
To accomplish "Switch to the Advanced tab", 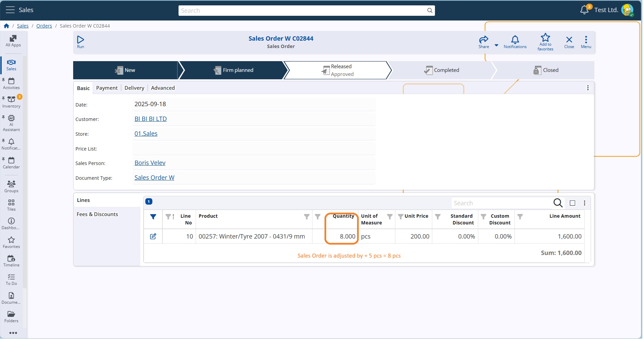I will [x=163, y=88].
